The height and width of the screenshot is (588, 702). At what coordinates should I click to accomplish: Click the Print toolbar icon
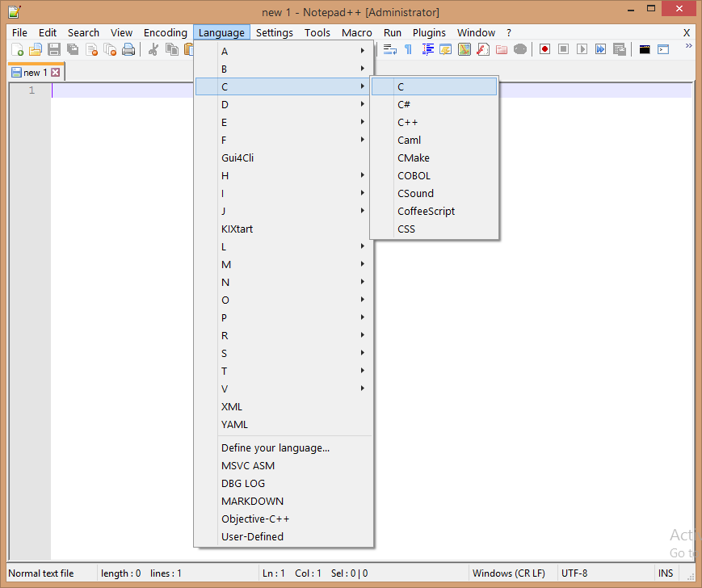128,49
